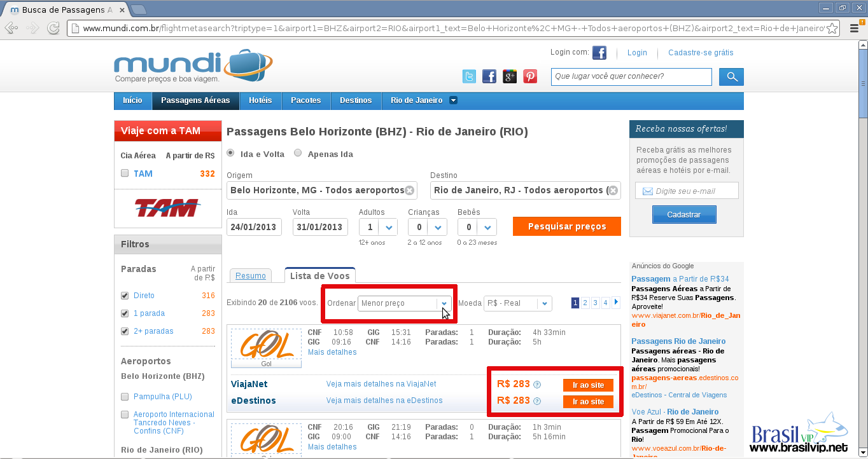Click browser forward arrow
This screenshot has height=459, width=868.
32,28
